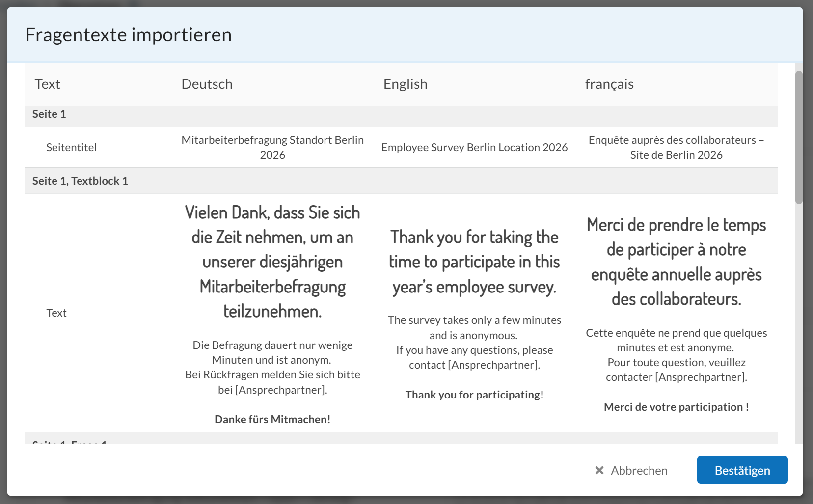
Task: Click the Text row label in Textblock 1
Action: [x=56, y=313]
